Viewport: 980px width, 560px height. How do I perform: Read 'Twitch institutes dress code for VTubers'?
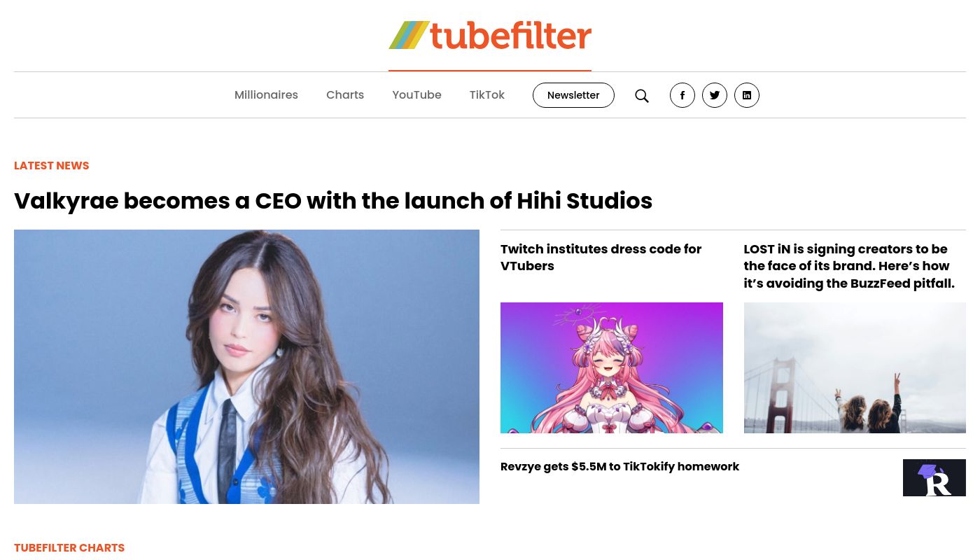point(601,258)
